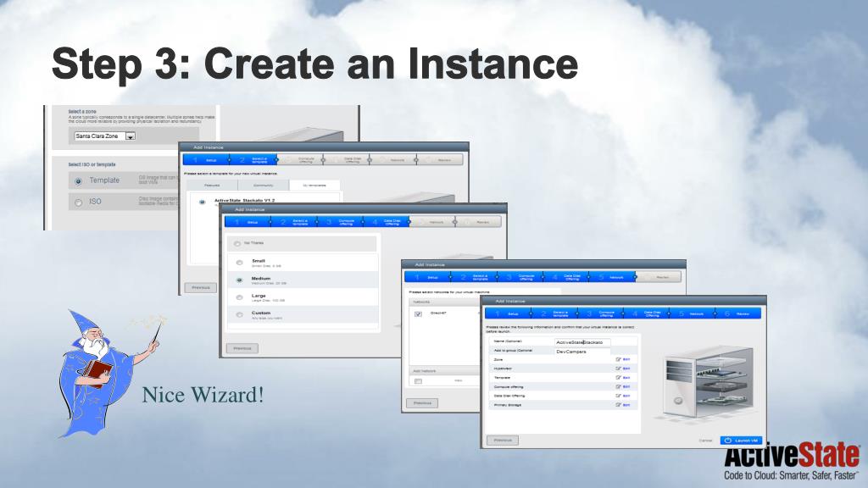Open the Community templates tab
Viewport: 868px width, 488px height.
point(263,186)
